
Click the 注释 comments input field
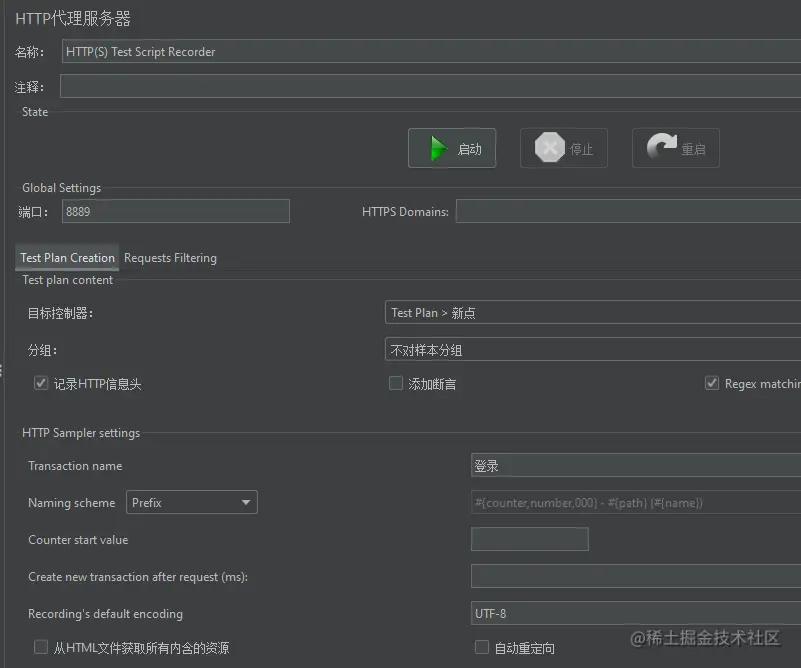(430, 86)
